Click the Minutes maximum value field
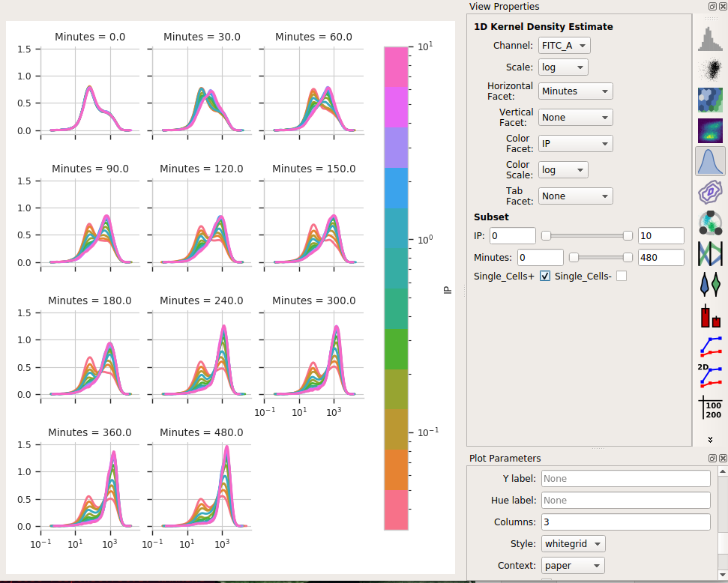 click(x=661, y=258)
